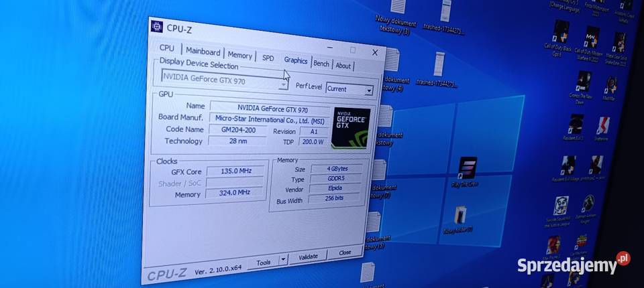The height and width of the screenshot is (288, 644).
Task: Click the Validate button
Action: coord(308,257)
